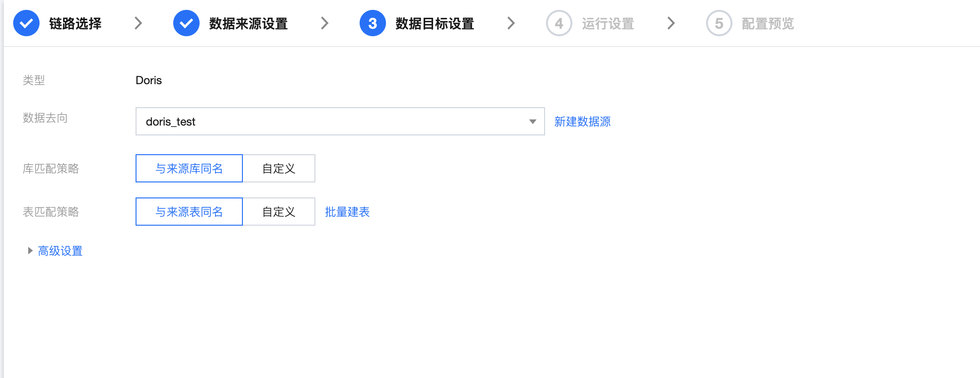
Task: Click the step 3 circle icon
Action: (x=373, y=23)
